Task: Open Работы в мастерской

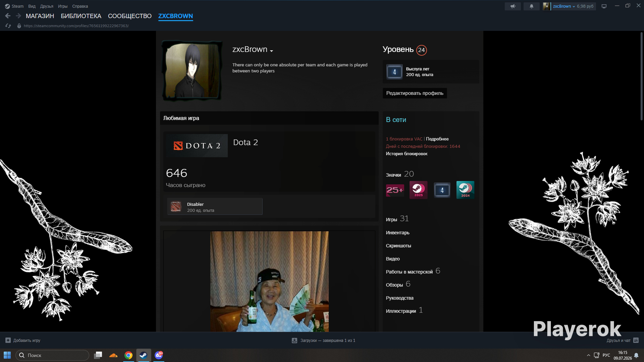Action: pos(409,272)
